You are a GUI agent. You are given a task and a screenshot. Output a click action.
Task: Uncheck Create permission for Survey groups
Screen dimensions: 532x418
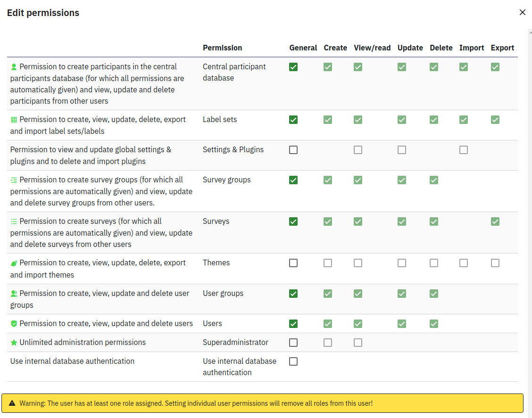pyautogui.click(x=328, y=180)
